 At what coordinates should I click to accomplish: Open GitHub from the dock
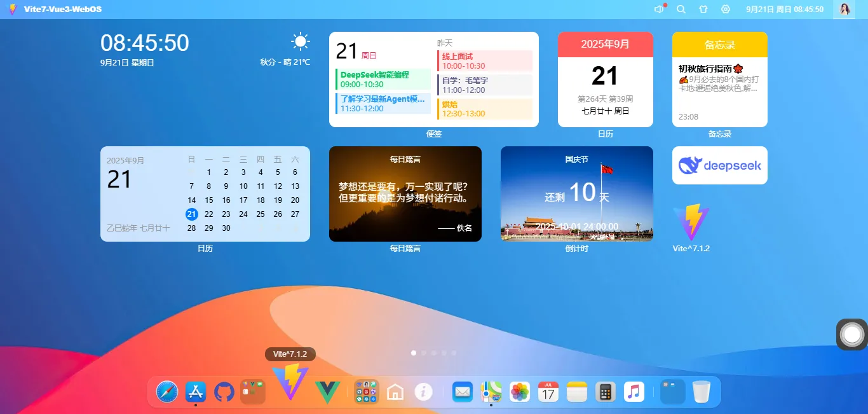[x=224, y=392]
